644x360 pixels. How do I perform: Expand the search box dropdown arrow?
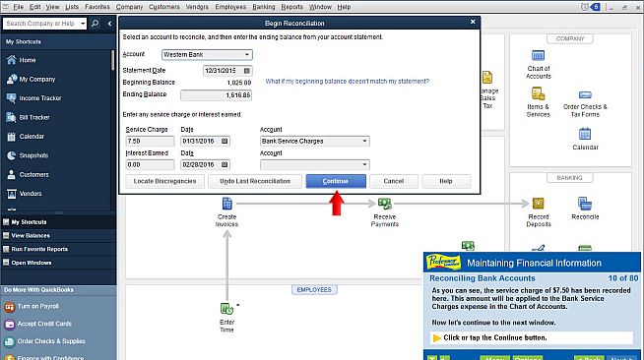tap(83, 24)
